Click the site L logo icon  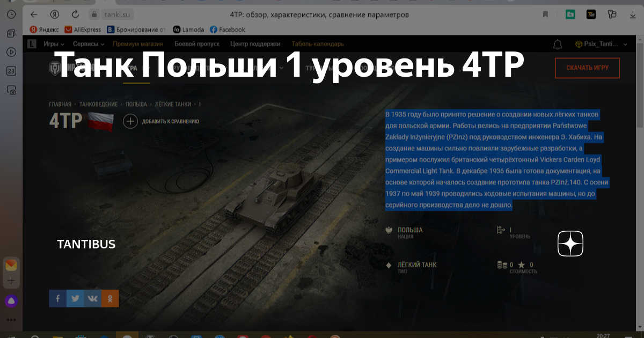(32, 44)
